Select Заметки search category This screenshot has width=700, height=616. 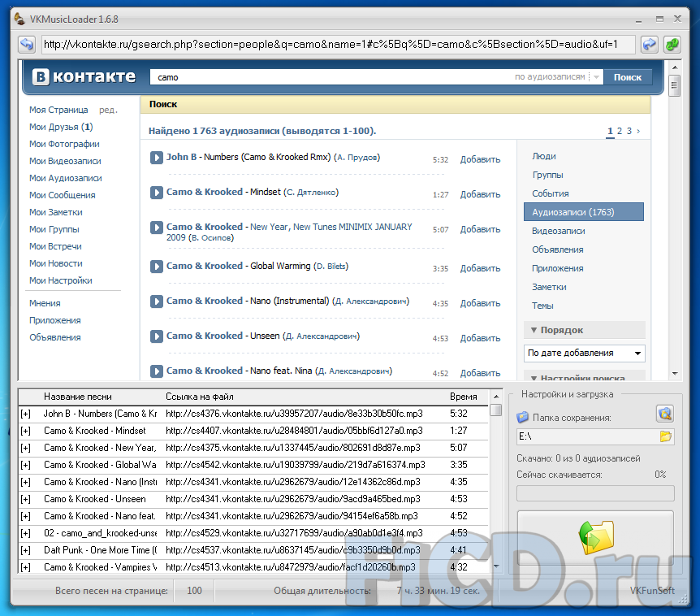click(x=549, y=287)
